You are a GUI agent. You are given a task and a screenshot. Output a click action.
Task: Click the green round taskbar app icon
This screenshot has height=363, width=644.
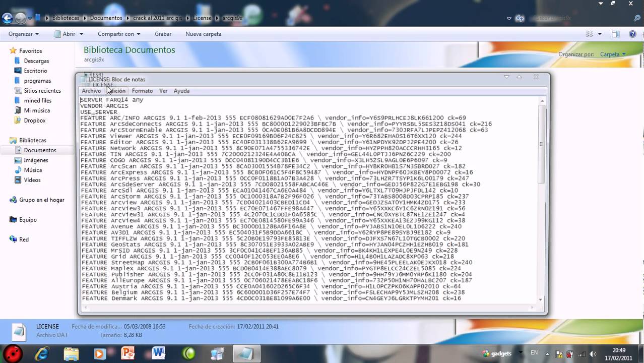pos(189,353)
